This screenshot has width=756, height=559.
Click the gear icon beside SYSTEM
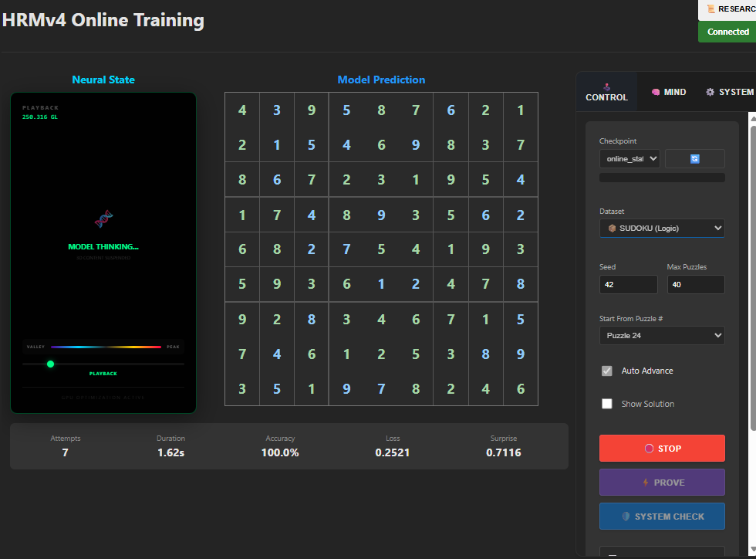click(710, 92)
